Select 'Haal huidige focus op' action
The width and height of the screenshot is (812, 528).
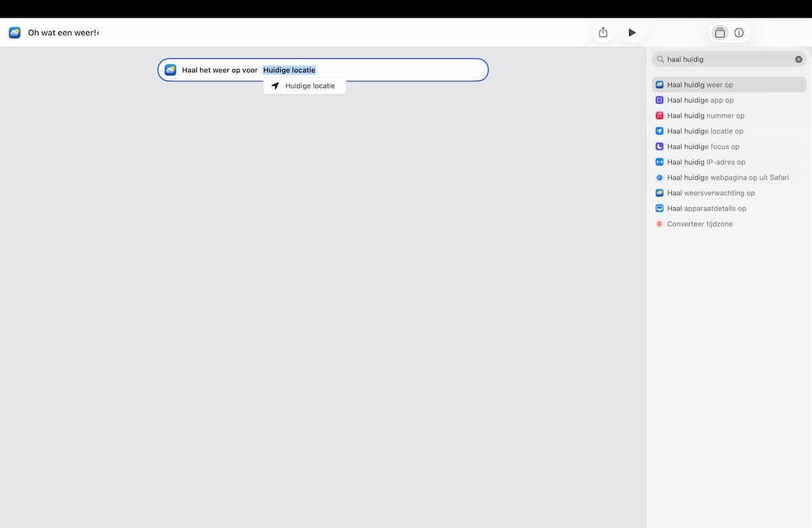coord(729,146)
